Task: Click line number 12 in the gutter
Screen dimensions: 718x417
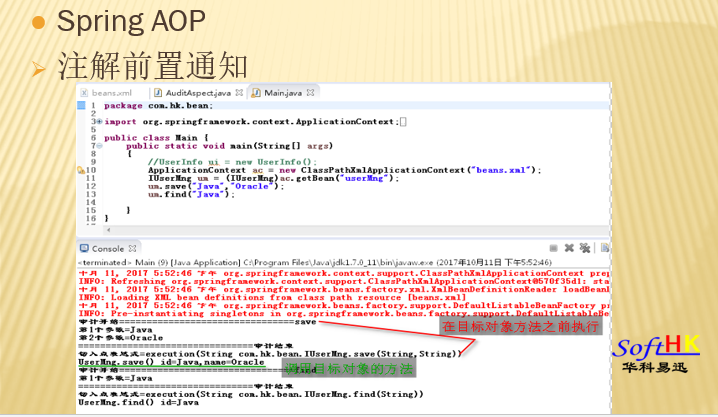Action: [91, 186]
